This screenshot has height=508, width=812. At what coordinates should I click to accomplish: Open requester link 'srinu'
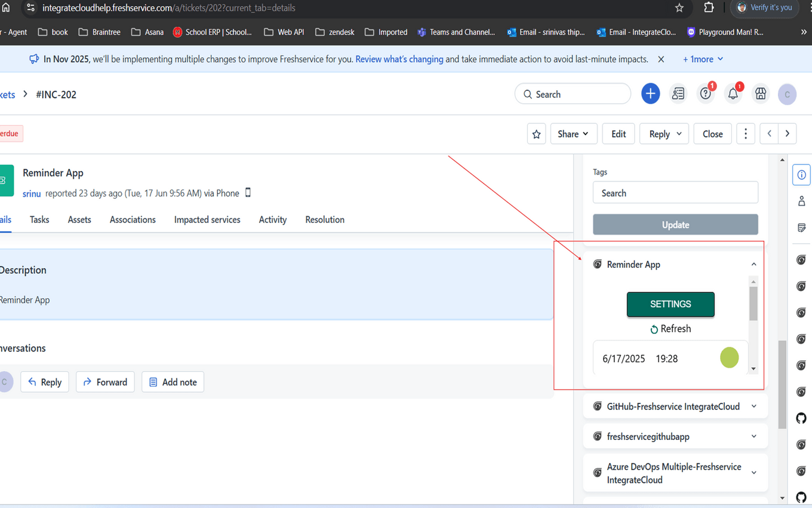click(x=32, y=194)
